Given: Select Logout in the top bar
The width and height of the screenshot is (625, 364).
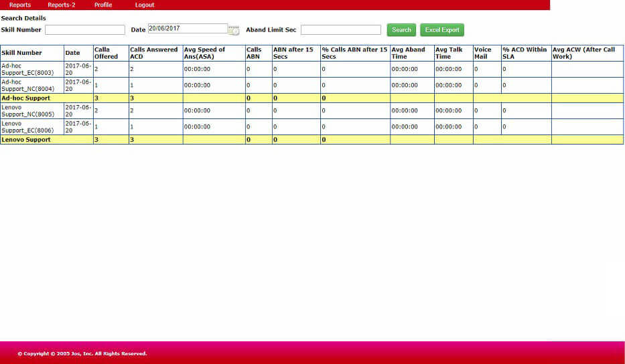Looking at the screenshot, I should click(x=145, y=5).
